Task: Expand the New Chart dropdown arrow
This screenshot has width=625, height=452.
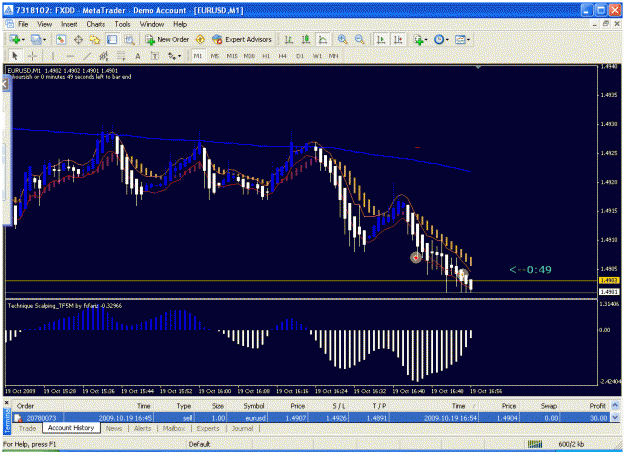Action: click(x=23, y=39)
